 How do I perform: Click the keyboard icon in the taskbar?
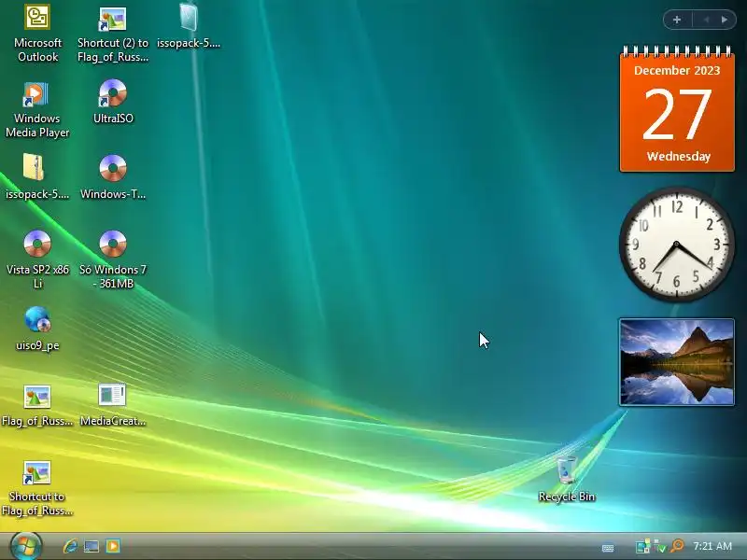tap(608, 548)
